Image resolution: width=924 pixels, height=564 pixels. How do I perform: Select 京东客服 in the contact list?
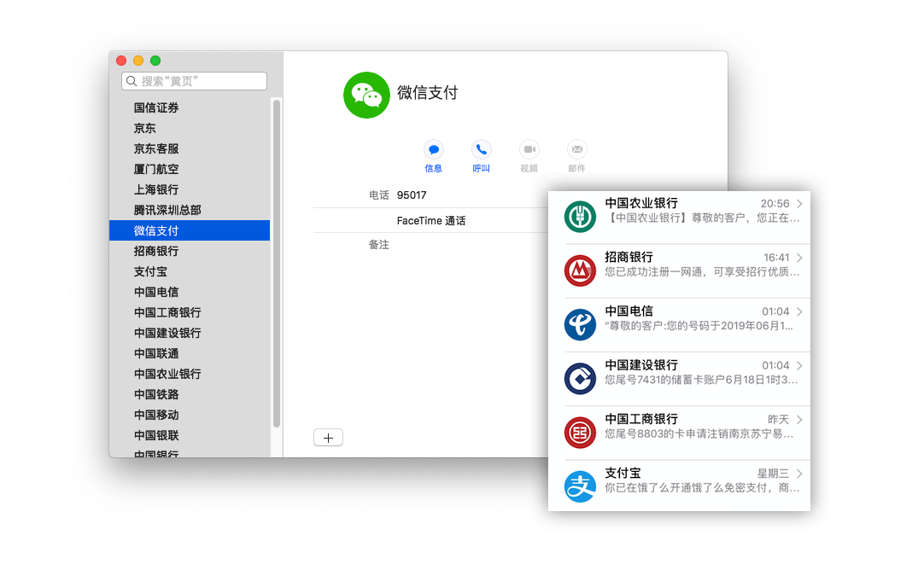click(x=156, y=148)
